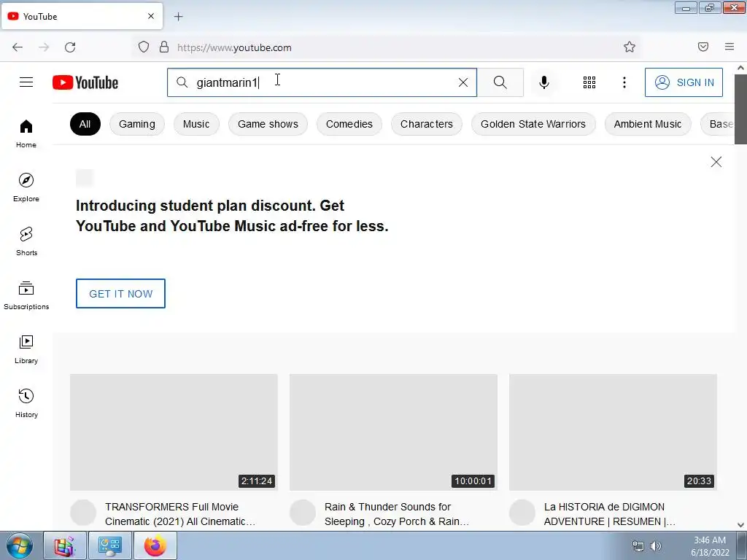Viewport: 747px width, 560px height.
Task: Start voice search with microphone
Action: 544,82
